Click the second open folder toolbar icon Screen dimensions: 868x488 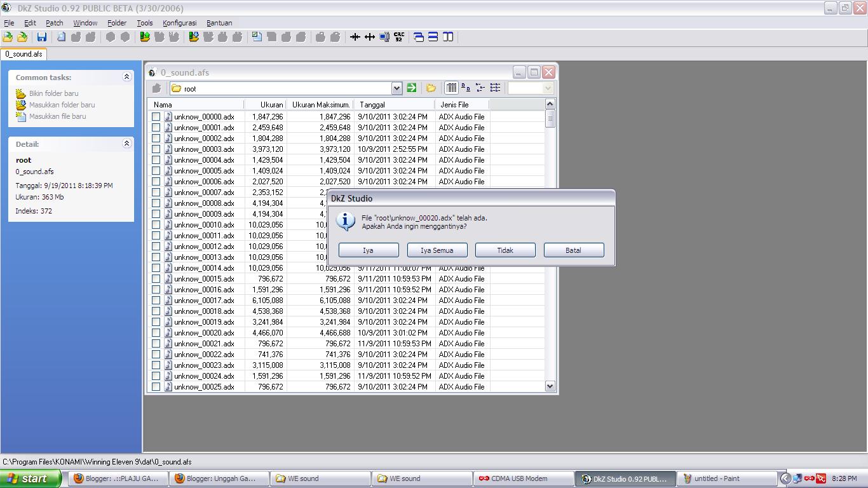coord(22,37)
